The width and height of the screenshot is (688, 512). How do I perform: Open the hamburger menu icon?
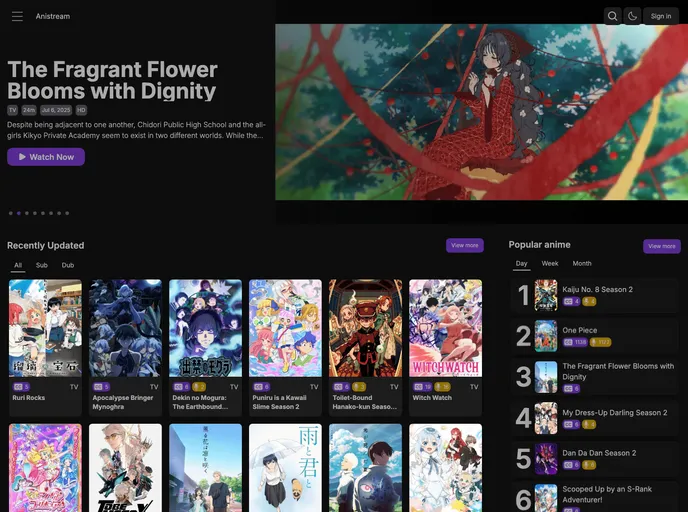(x=17, y=16)
